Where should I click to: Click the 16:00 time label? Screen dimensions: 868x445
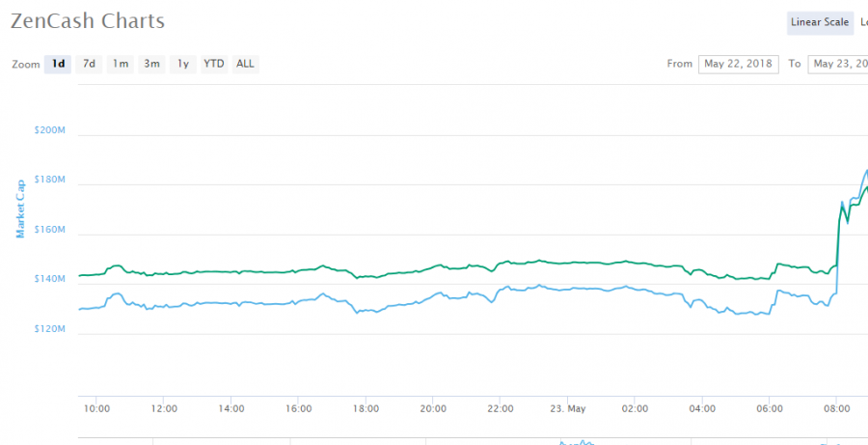[298, 409]
